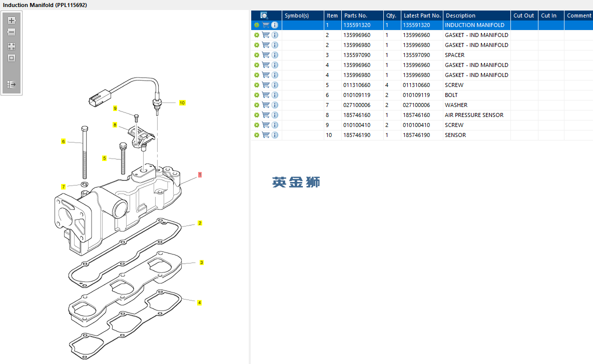This screenshot has height=364, width=593.
Task: Open info icon for AIR PRESSURE SENSOR
Action: pos(275,115)
